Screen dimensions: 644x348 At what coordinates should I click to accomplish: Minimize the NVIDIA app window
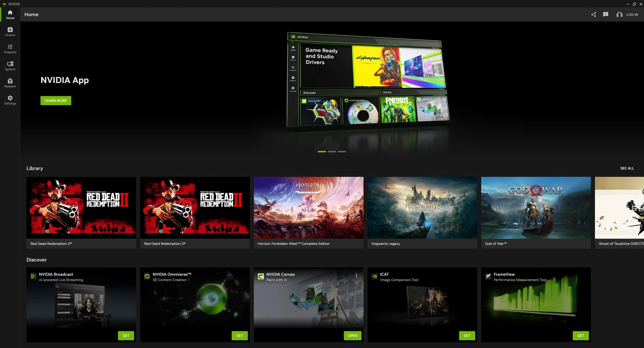628,4
